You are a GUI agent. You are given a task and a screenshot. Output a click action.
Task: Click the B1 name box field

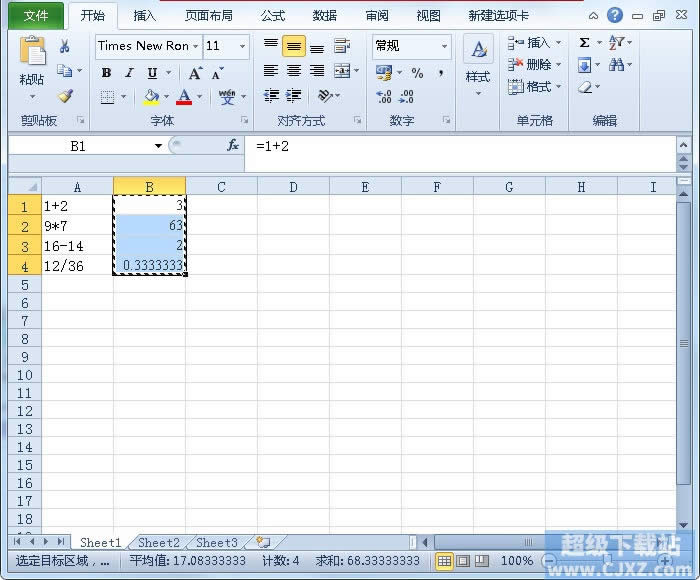[x=78, y=146]
